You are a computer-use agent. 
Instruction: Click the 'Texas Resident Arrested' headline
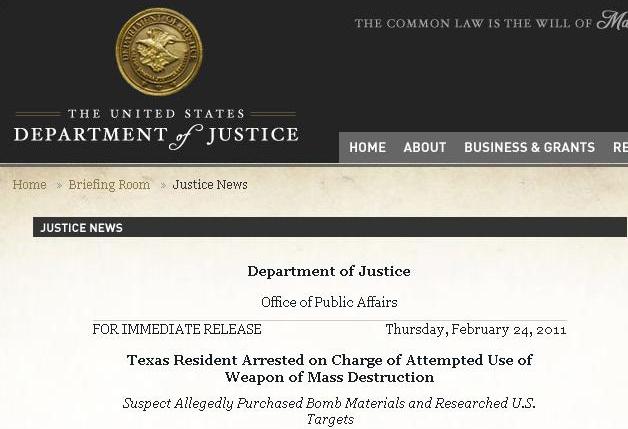(x=329, y=368)
